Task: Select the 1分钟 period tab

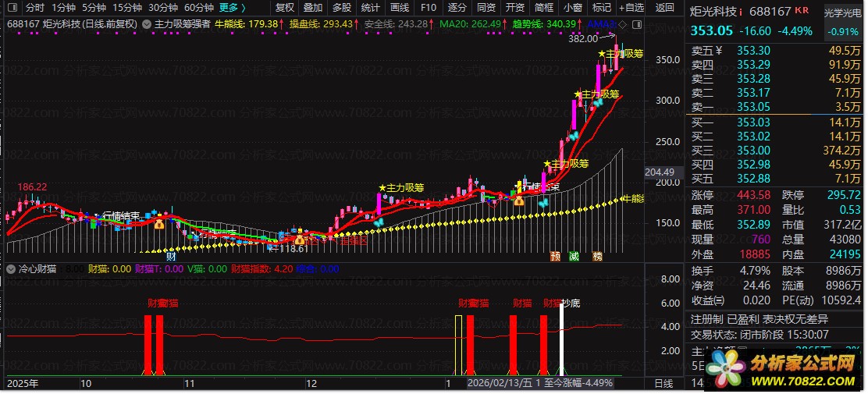Action: coord(64,8)
